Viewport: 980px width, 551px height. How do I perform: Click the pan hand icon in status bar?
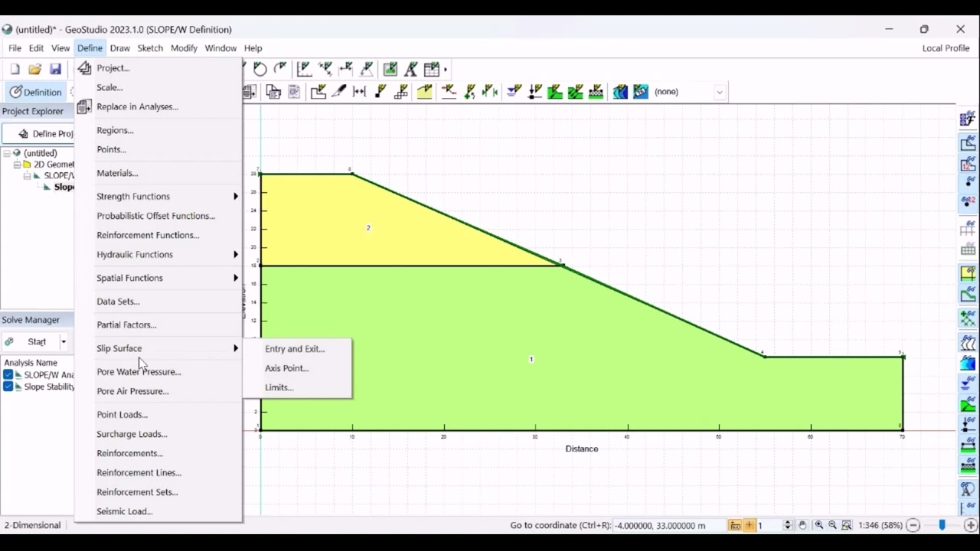point(802,525)
